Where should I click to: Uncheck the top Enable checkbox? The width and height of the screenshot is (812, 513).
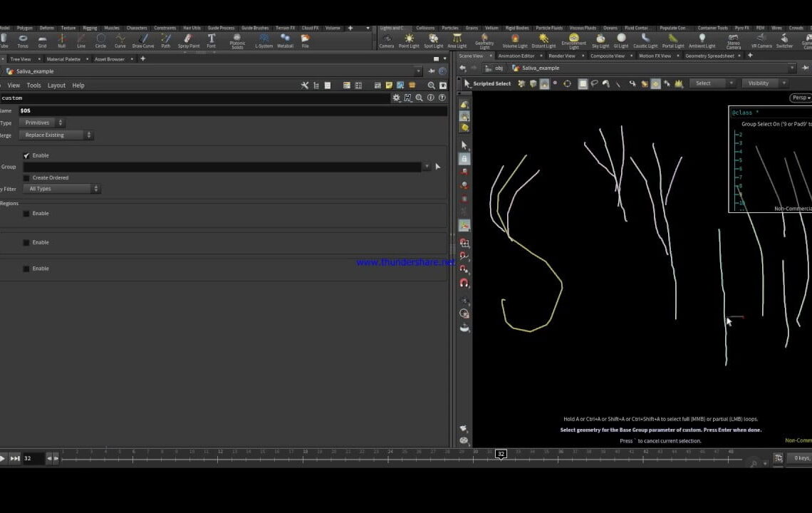click(x=26, y=155)
